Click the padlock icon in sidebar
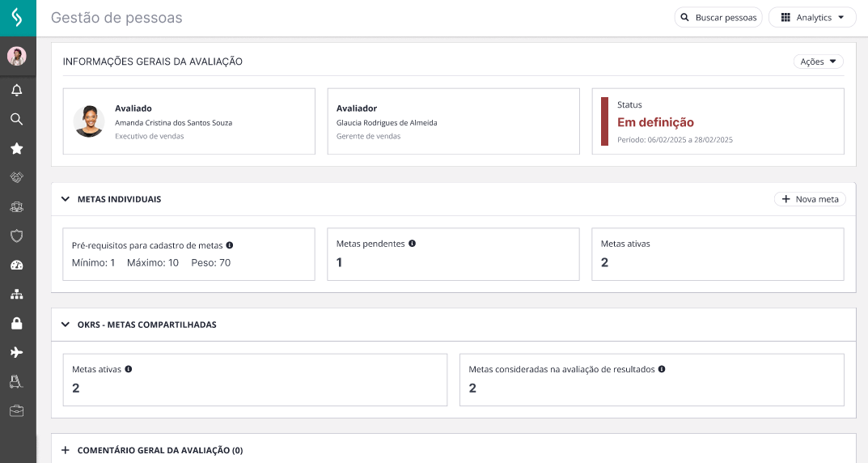 pyautogui.click(x=17, y=324)
